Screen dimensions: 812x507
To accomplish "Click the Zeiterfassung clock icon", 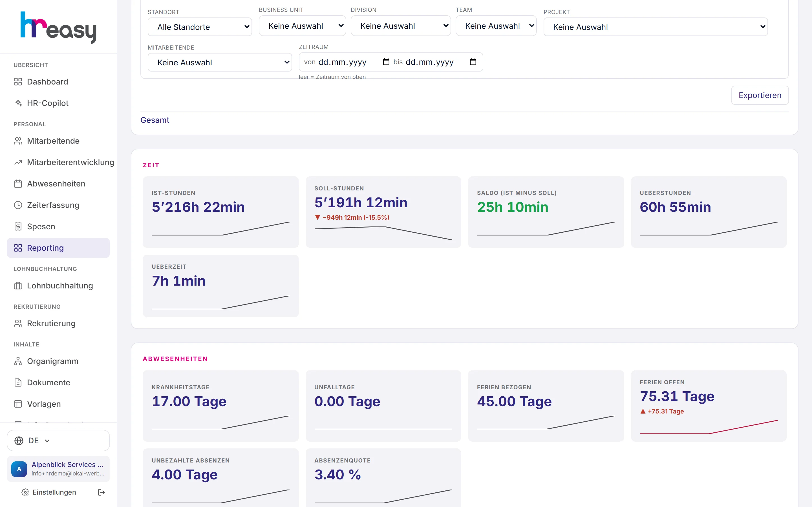I will click(x=18, y=205).
